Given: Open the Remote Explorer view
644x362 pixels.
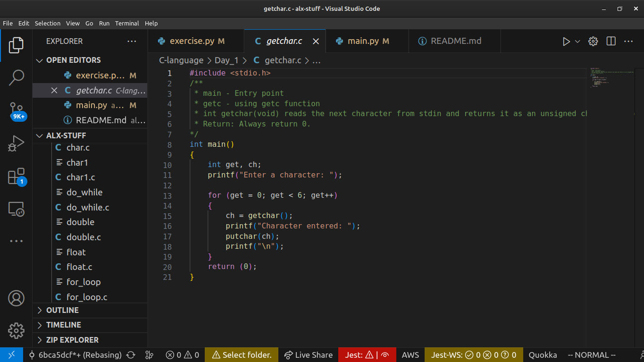Looking at the screenshot, I should pyautogui.click(x=16, y=209).
